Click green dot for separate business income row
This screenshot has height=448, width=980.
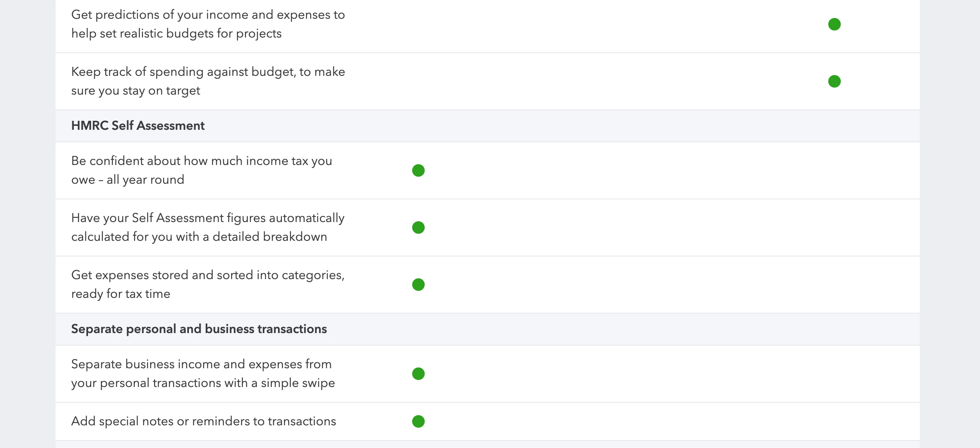pos(418,374)
